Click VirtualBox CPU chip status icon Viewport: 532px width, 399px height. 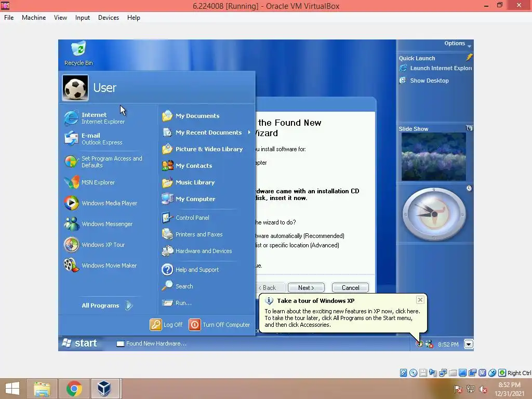483,373
